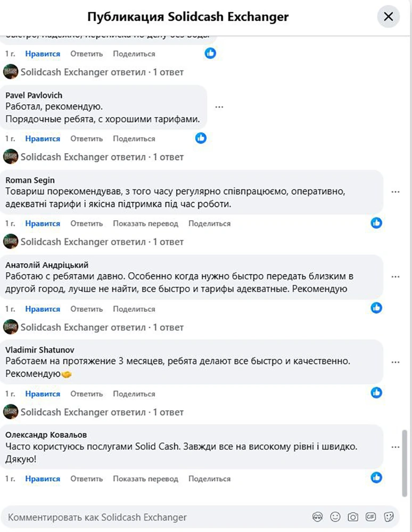Open the options menu for Анатолій Андріцький's comment
412x532 pixels.
[x=395, y=277]
